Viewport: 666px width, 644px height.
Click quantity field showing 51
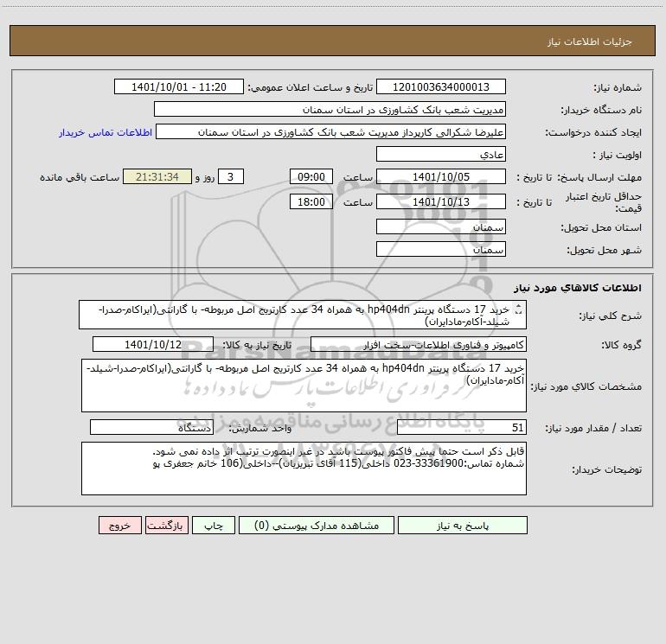462,427
